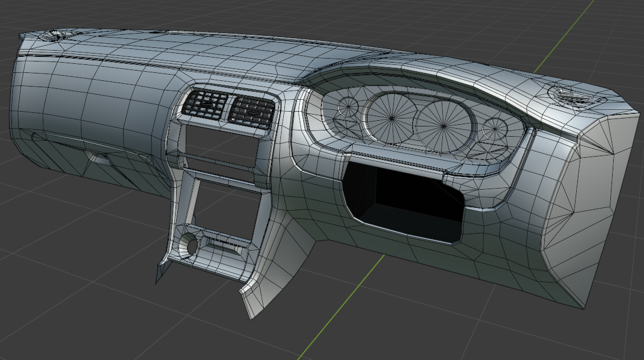Click the small leftmost gauge dial

(x=348, y=107)
